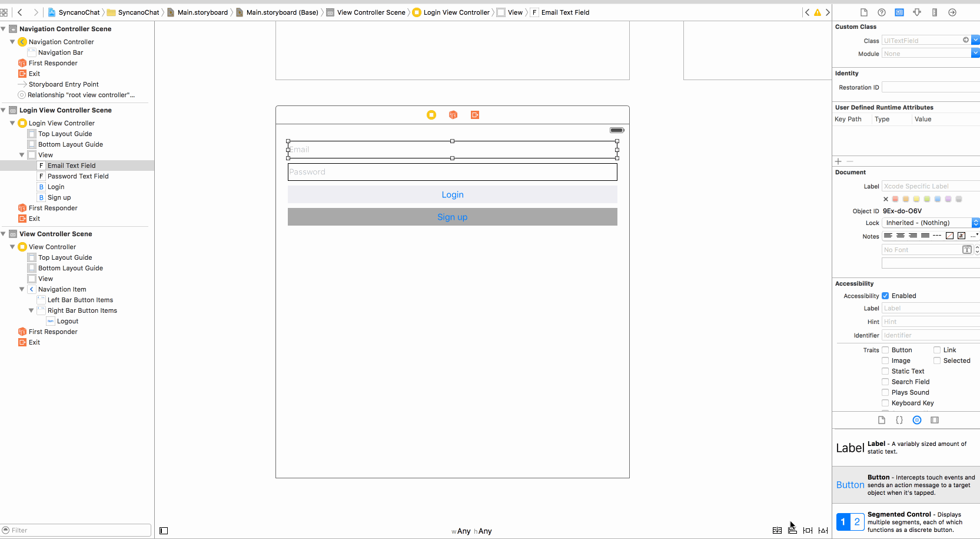Hide the document outline panel
The image size is (980, 539).
164,531
